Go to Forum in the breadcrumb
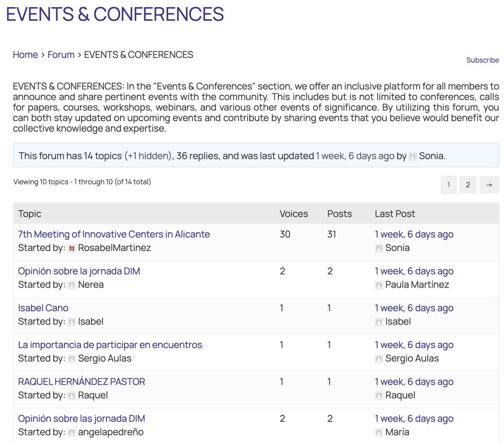504x444 pixels. click(61, 55)
